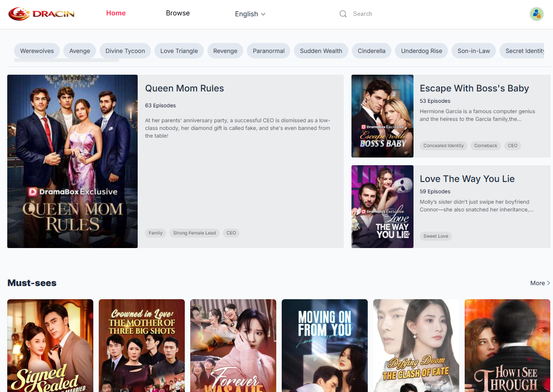
Task: Click the Love The Way You Lie title
Action: pyautogui.click(x=467, y=179)
